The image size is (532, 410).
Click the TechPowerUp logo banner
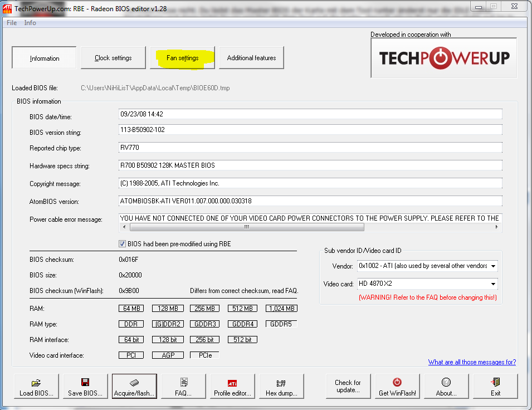pos(444,58)
